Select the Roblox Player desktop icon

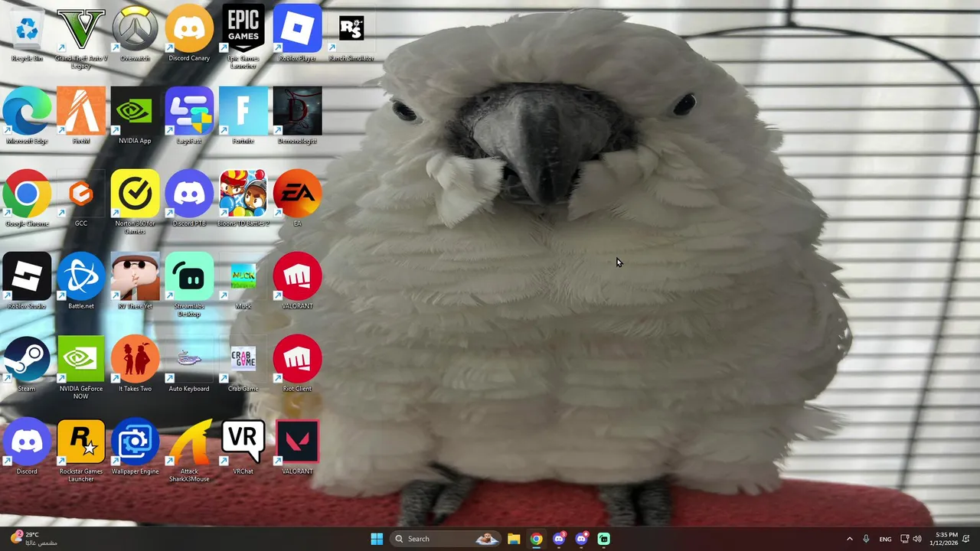297,34
